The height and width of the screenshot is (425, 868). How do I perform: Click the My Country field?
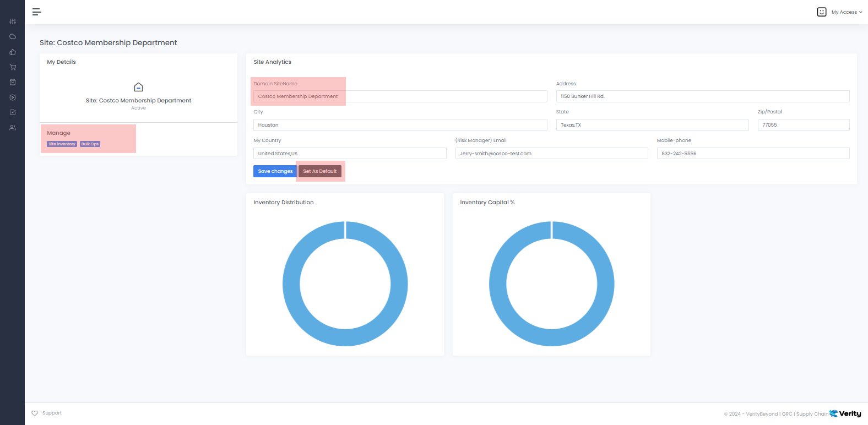pos(350,154)
